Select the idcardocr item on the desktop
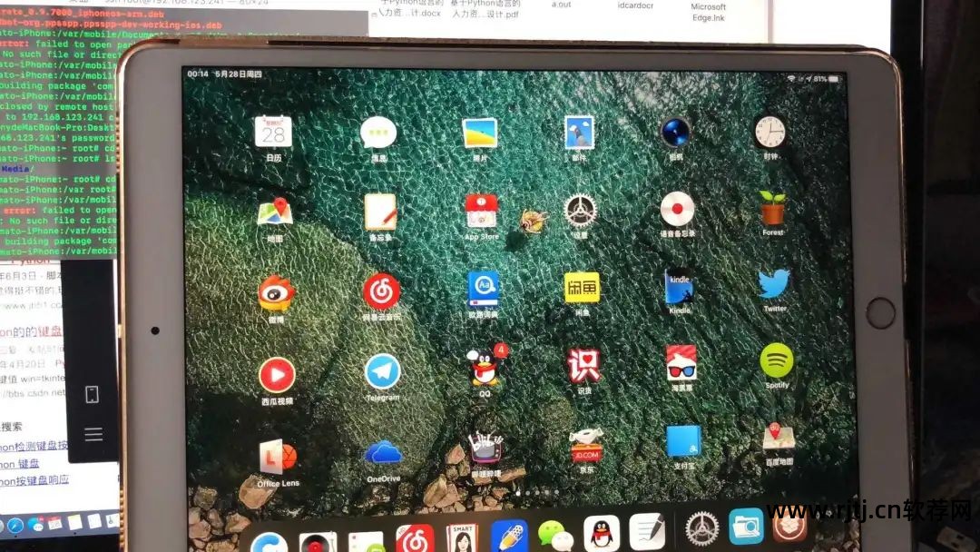The height and width of the screenshot is (552, 980). pos(635,5)
